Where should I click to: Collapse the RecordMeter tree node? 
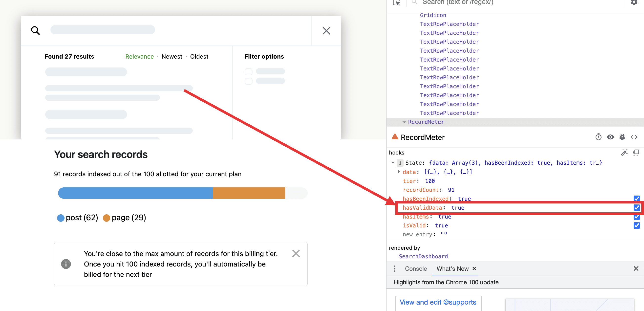(x=404, y=122)
